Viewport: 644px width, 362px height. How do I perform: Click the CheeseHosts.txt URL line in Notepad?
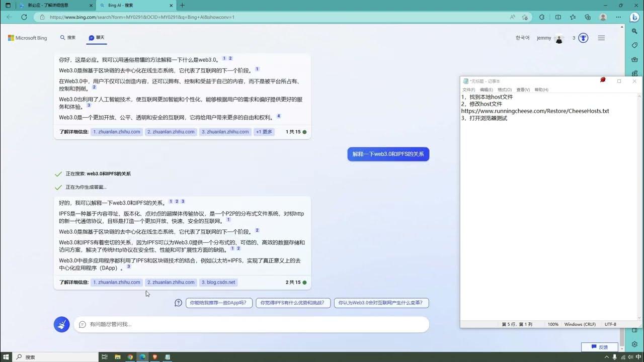(x=535, y=111)
